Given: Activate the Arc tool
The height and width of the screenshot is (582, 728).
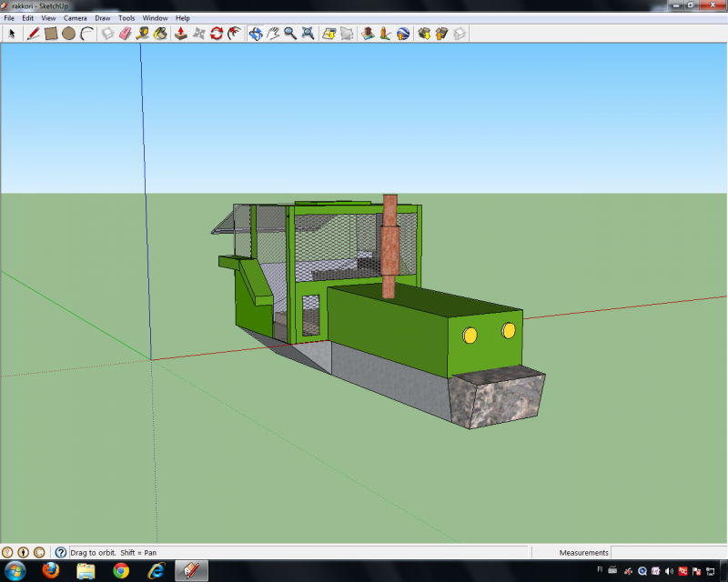Looking at the screenshot, I should tap(86, 34).
